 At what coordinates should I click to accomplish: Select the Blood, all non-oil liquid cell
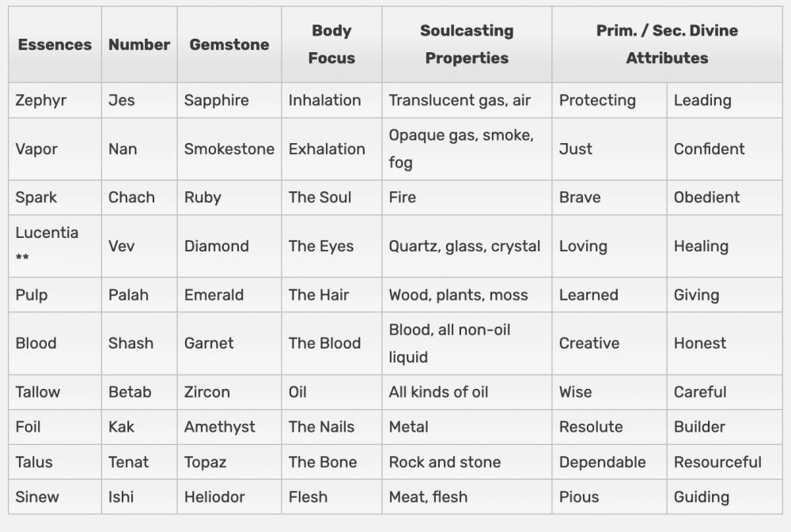(467, 343)
